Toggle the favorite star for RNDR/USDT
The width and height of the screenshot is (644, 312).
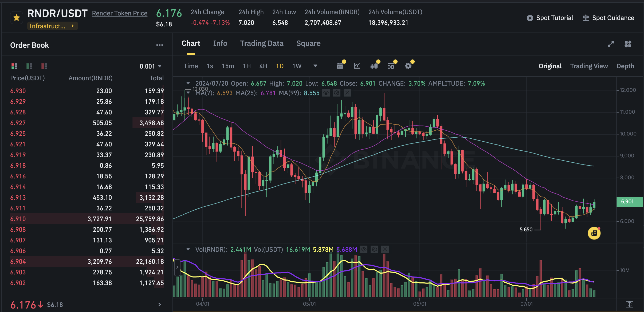[17, 18]
